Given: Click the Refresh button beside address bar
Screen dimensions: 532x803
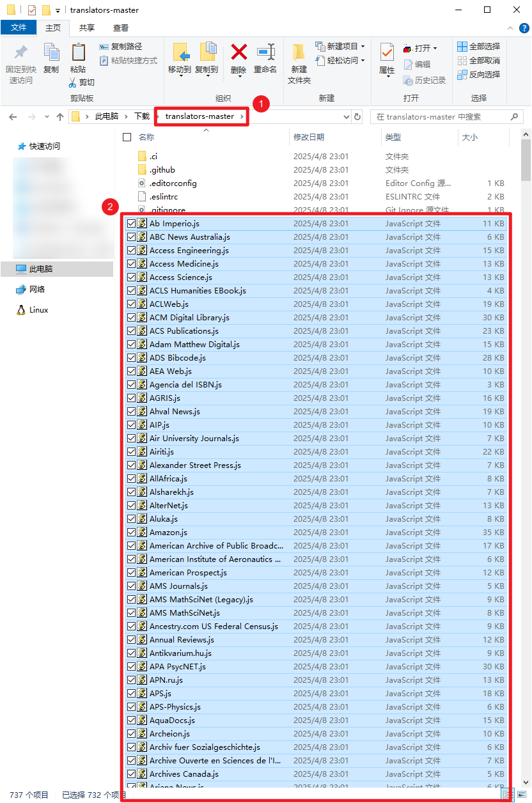Looking at the screenshot, I should point(357,117).
